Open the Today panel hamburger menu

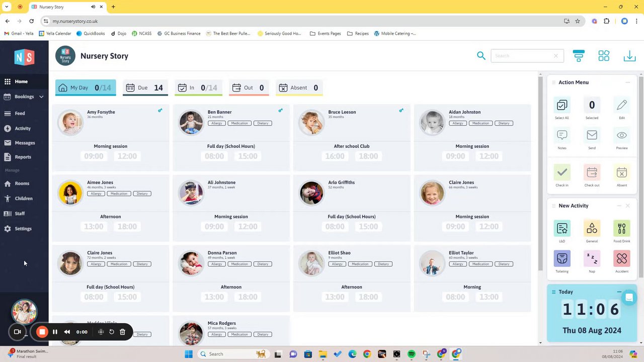(x=553, y=292)
